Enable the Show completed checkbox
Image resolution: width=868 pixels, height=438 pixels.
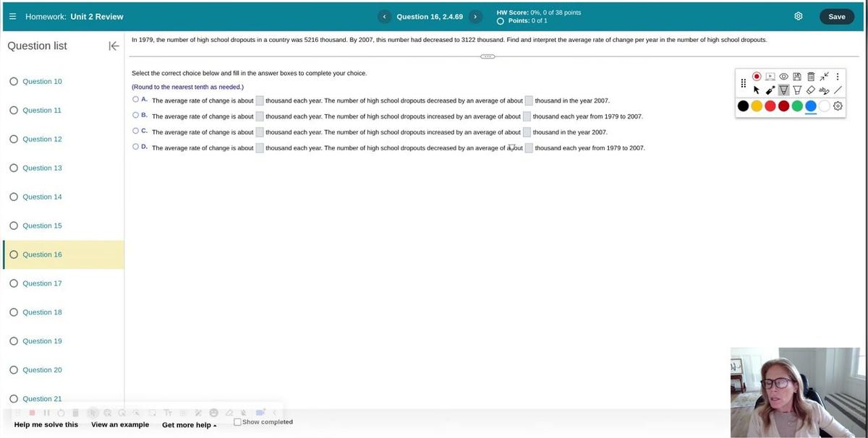(x=238, y=422)
